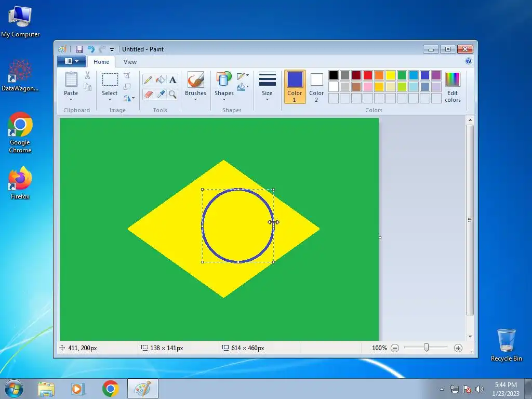Click the Redo arrow in title bar
This screenshot has height=399, width=532.
pyautogui.click(x=102, y=49)
